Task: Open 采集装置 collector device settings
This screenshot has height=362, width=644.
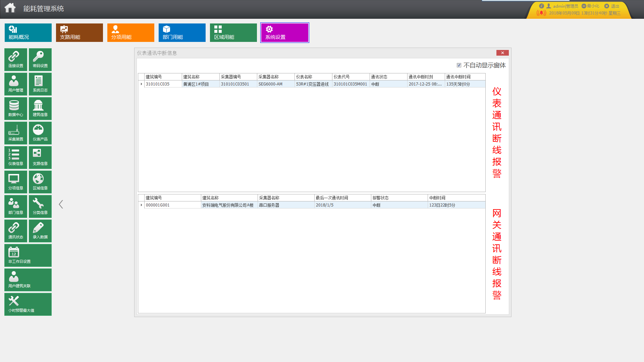Action: [x=15, y=133]
